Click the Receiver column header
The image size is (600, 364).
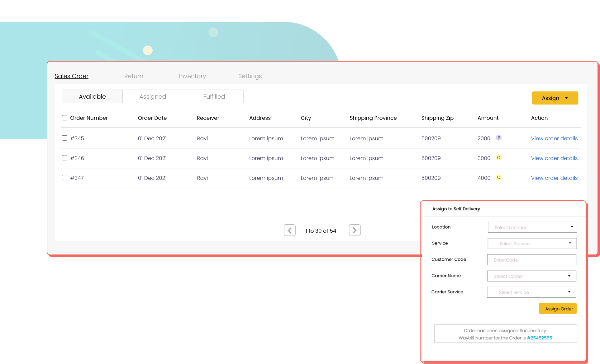[x=208, y=118]
